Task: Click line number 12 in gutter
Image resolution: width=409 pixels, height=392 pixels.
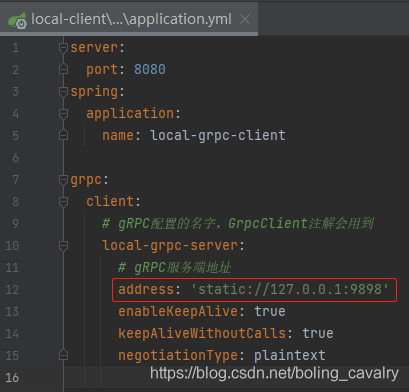Action: tap(12, 290)
